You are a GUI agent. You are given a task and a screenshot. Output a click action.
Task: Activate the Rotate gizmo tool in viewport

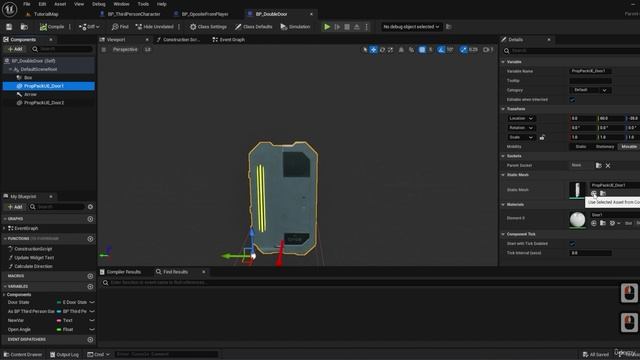382,50
